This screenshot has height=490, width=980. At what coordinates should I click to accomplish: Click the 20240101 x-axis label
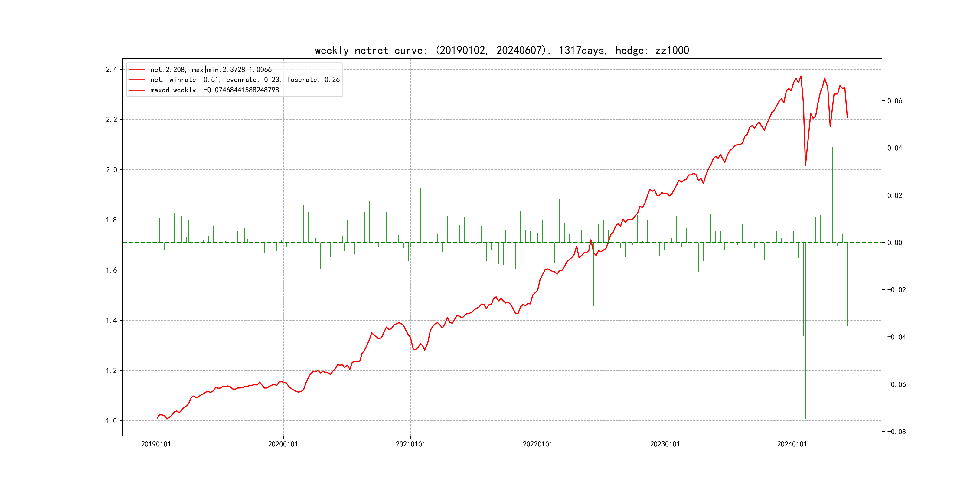792,444
